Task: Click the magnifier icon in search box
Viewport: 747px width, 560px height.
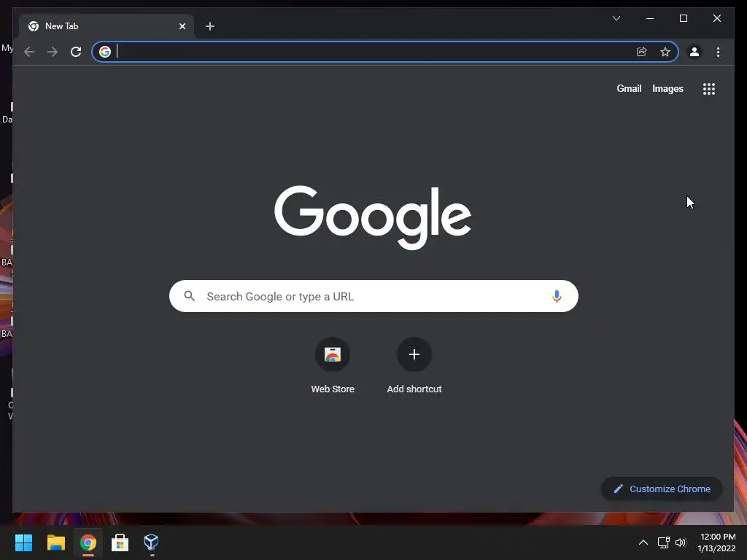Action: pyautogui.click(x=189, y=296)
